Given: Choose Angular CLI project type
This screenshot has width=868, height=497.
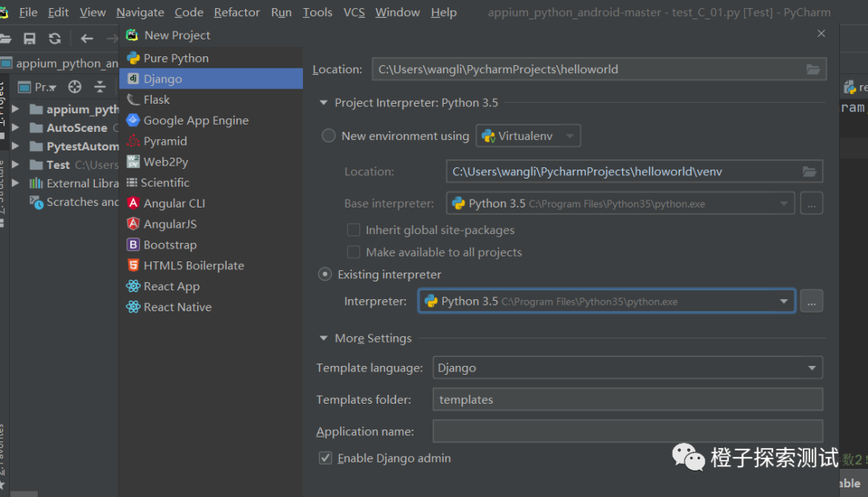Looking at the screenshot, I should pyautogui.click(x=211, y=203).
